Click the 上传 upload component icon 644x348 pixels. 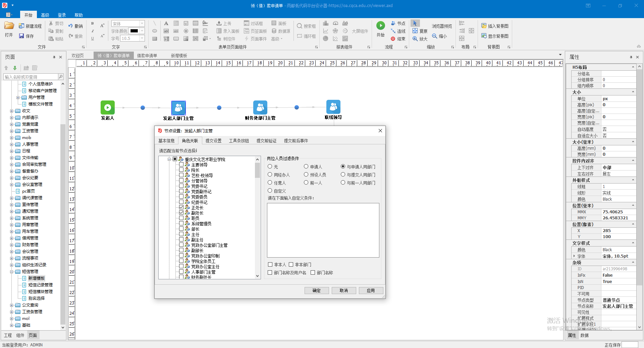pos(219,23)
